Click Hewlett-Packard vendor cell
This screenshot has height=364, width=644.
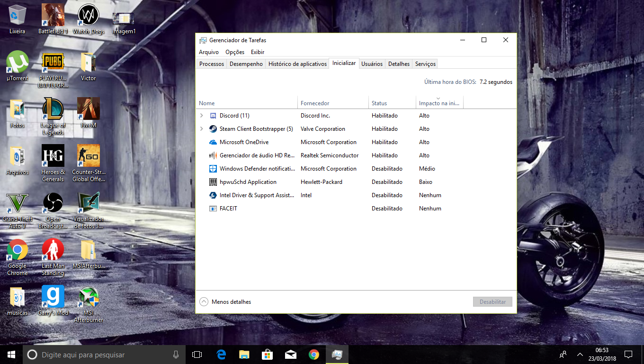click(x=322, y=182)
